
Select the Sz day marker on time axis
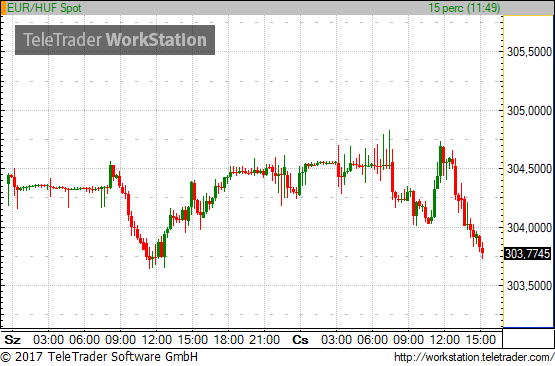click(x=12, y=340)
